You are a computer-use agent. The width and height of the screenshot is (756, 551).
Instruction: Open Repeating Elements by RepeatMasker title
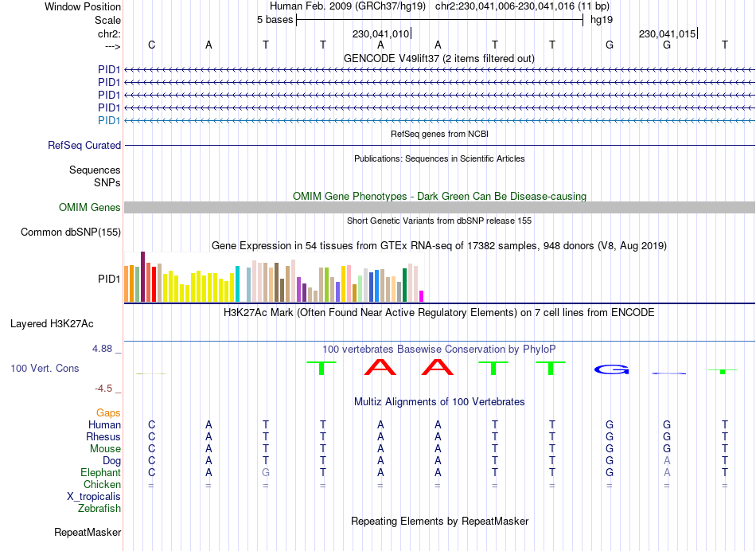coord(439,521)
